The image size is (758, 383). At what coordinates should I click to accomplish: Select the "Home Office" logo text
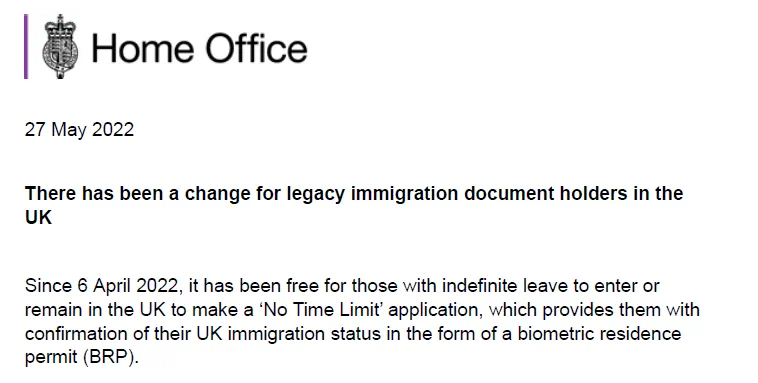pyautogui.click(x=199, y=48)
